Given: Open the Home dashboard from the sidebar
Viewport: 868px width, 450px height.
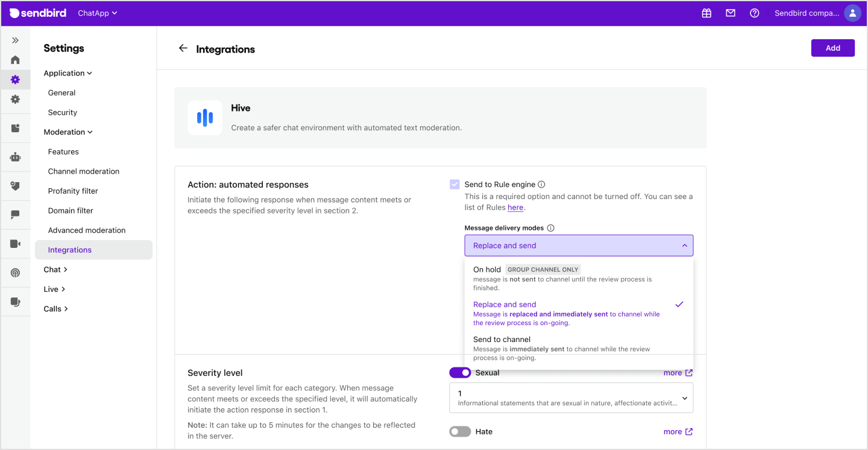Looking at the screenshot, I should [x=15, y=59].
